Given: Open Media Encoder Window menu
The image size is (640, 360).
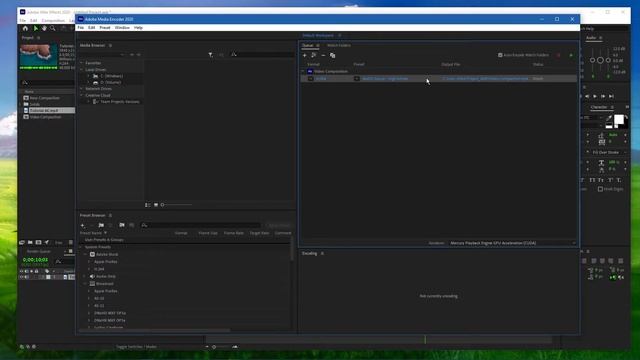Looking at the screenshot, I should click(x=122, y=28).
